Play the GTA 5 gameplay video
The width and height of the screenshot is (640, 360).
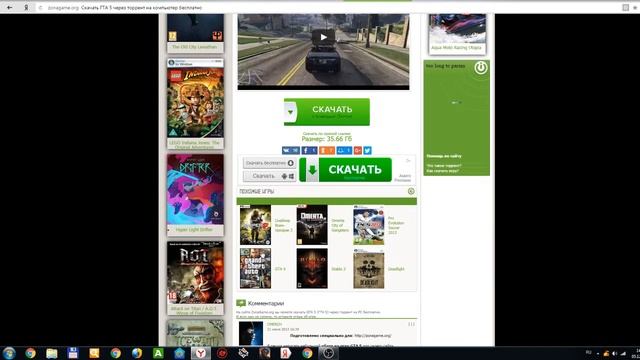coord(323,37)
